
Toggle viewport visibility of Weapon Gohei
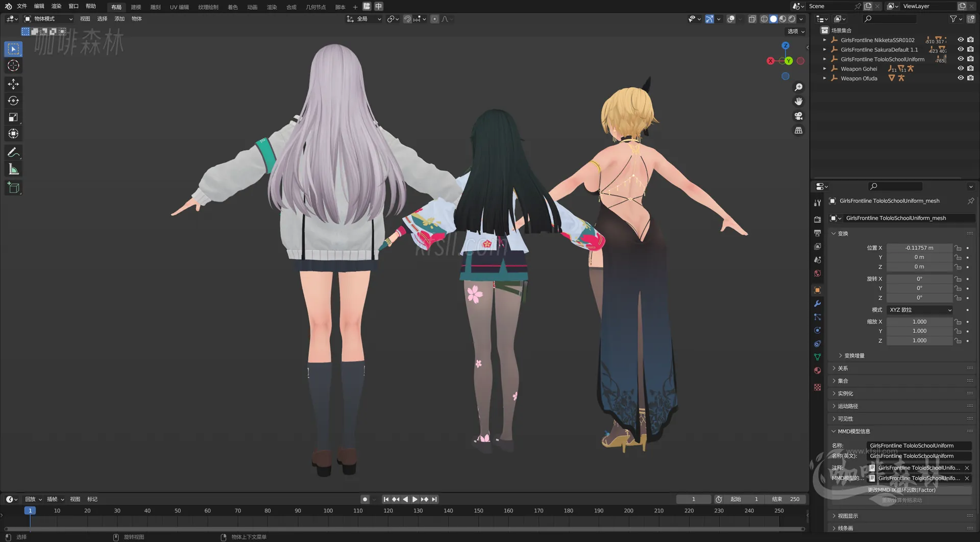pyautogui.click(x=960, y=68)
